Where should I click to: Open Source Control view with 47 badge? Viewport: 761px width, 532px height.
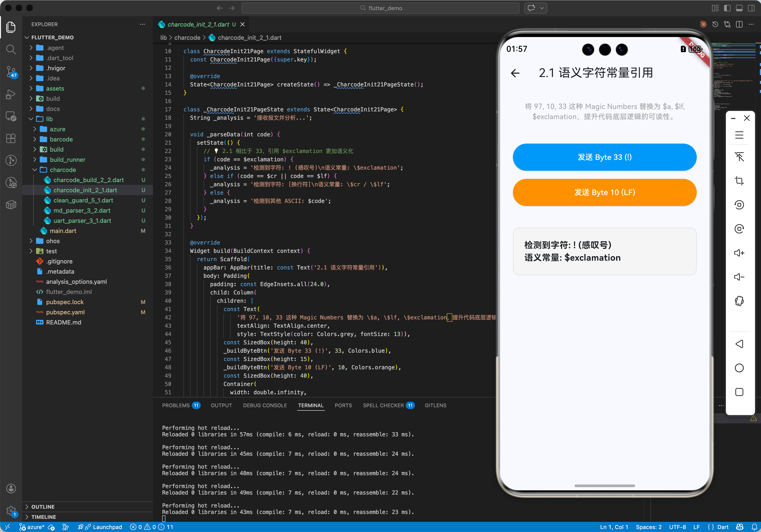[x=11, y=71]
